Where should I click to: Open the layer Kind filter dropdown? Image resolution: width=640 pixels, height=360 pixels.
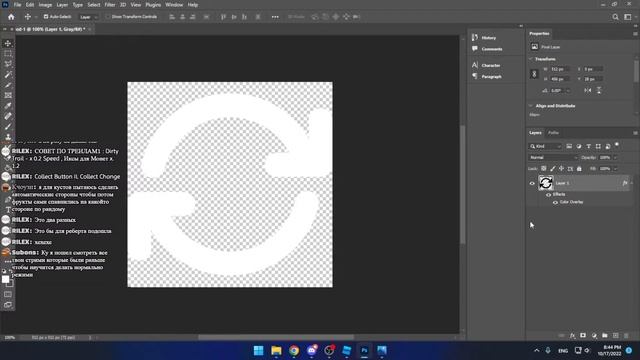pyautogui.click(x=545, y=146)
